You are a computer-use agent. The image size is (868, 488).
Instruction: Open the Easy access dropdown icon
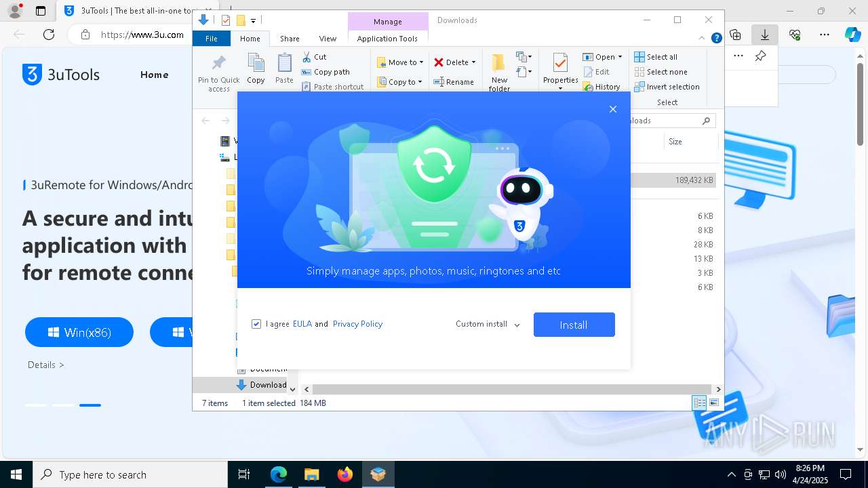(524, 72)
